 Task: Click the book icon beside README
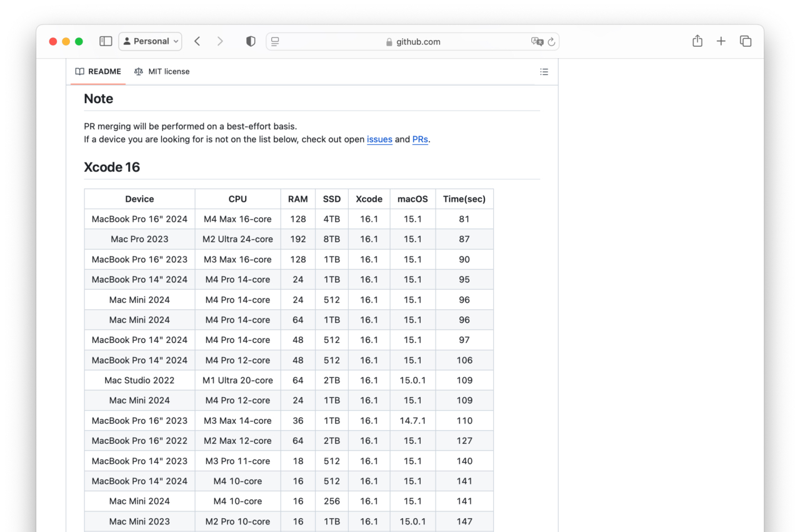click(x=79, y=71)
